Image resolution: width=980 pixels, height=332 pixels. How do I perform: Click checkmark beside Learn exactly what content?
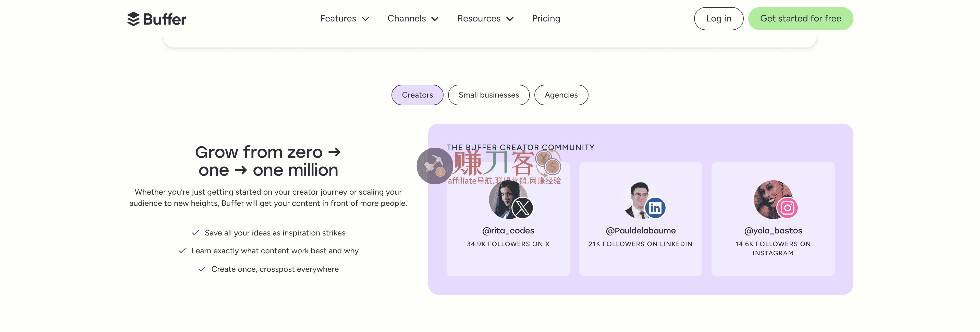pos(182,251)
